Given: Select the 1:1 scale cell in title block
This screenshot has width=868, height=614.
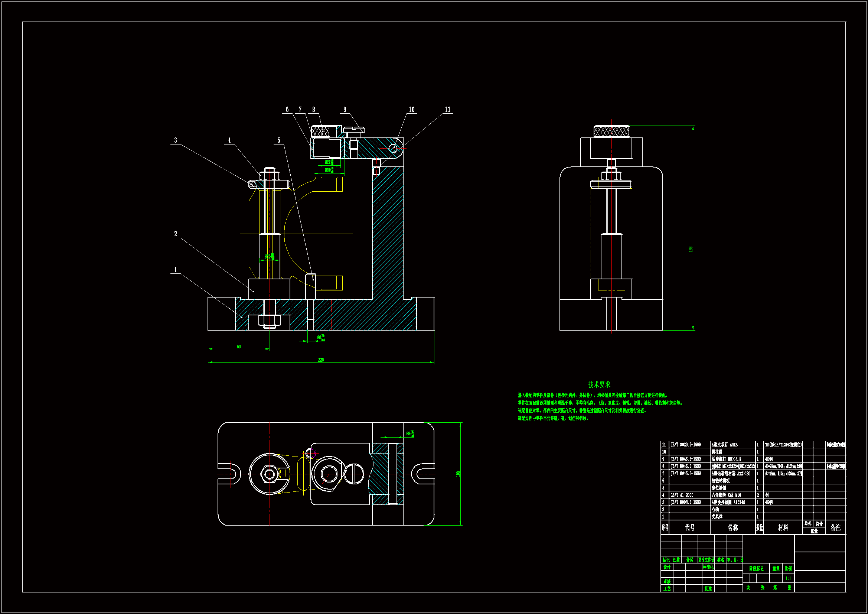Looking at the screenshot, I should pyautogui.click(x=788, y=578).
